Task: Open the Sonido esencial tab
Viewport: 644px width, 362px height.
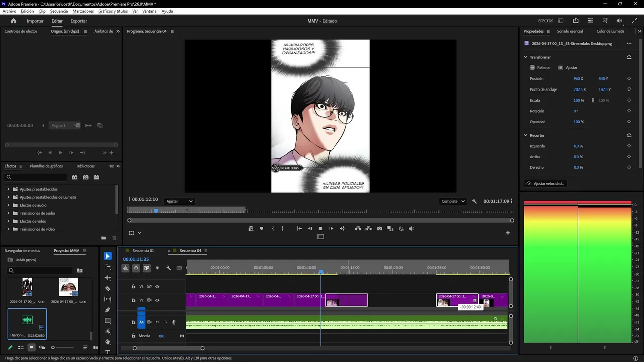Action: pyautogui.click(x=570, y=31)
